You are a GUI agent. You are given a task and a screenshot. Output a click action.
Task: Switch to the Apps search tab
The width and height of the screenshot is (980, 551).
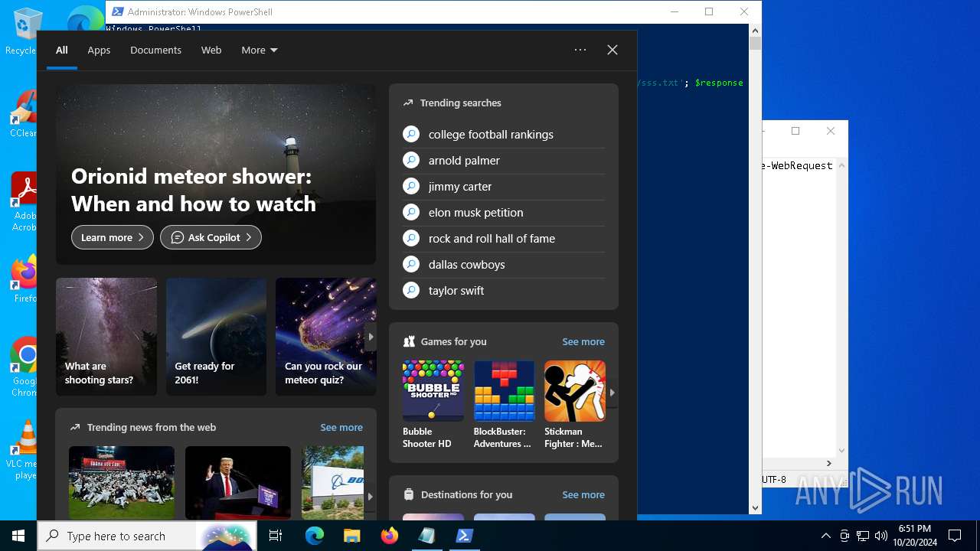pos(99,50)
